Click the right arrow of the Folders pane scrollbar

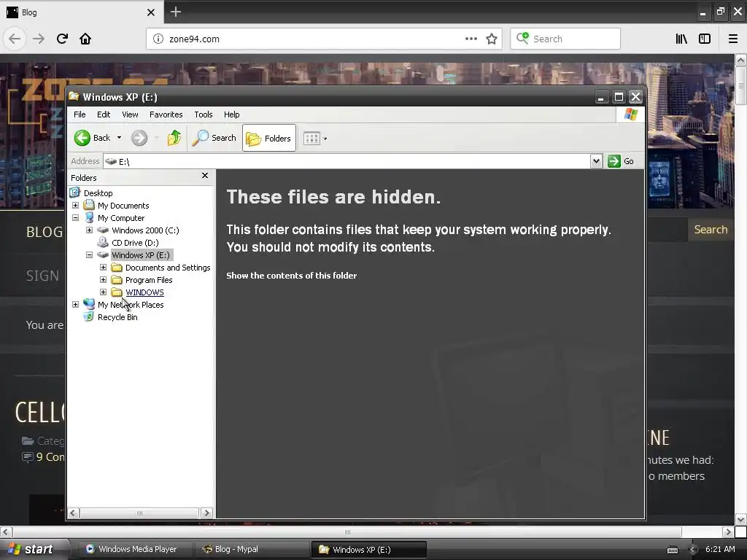[206, 513]
